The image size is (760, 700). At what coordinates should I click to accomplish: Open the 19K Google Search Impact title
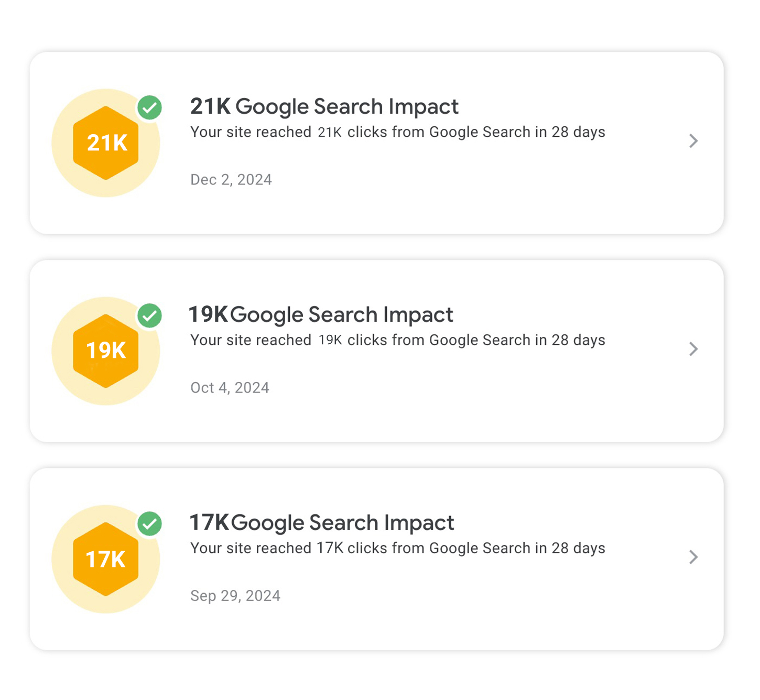pos(321,315)
